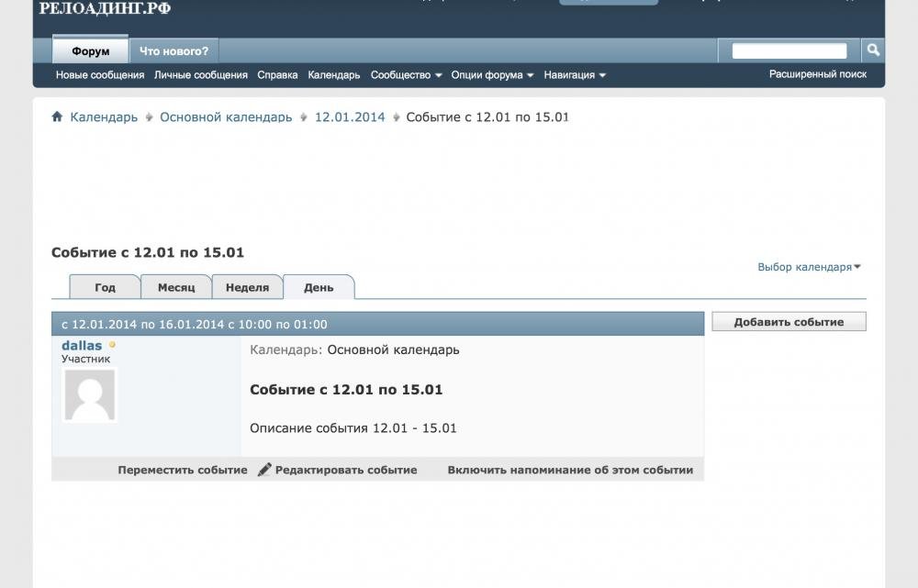
Task: Expand the Опции форума menu
Action: pos(492,75)
